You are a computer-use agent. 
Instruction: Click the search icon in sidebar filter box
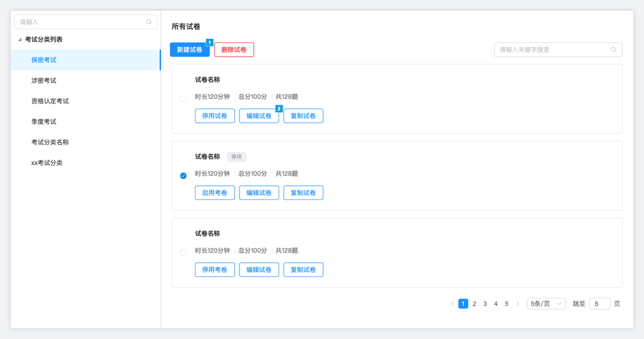(149, 22)
